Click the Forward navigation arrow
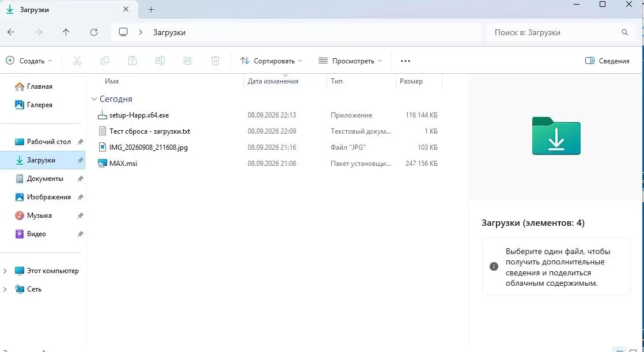Image resolution: width=644 pixels, height=352 pixels. pos(39,32)
